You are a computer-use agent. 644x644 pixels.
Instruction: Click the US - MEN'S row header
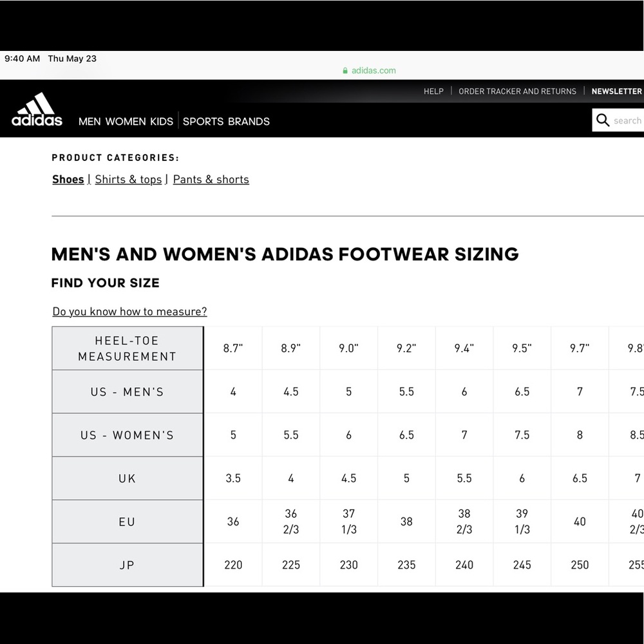point(128,392)
